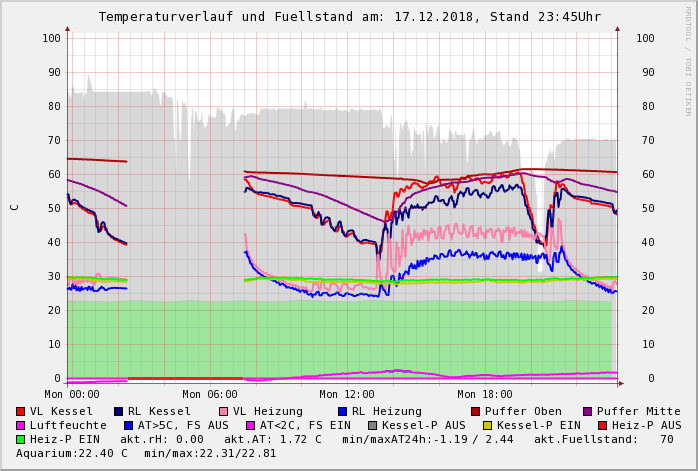The height and width of the screenshot is (471, 698).
Task: Click the chart title Temperaturverlauf und Fuellstand
Action: point(226,17)
